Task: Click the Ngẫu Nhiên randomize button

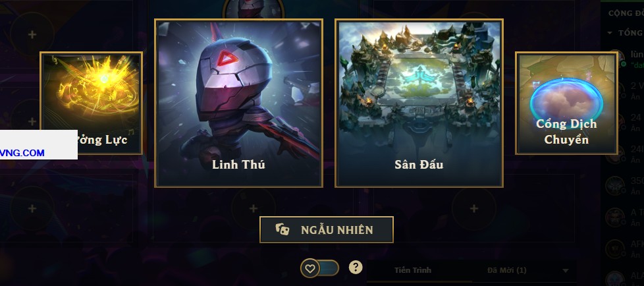Action: coord(327,230)
